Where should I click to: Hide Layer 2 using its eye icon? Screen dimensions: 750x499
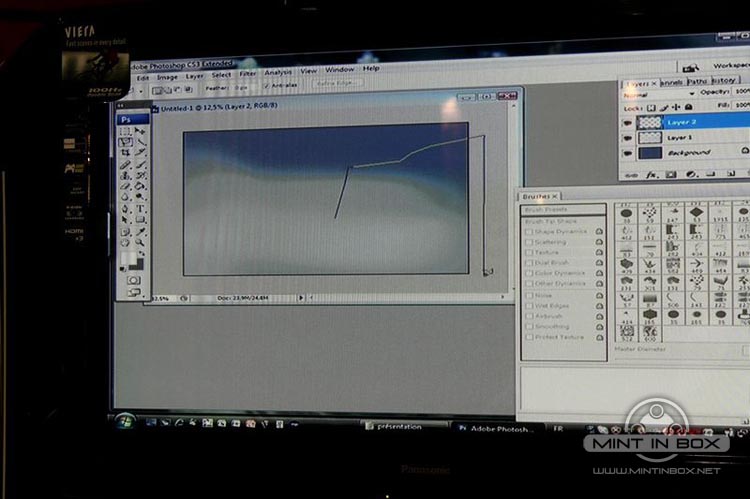[627, 123]
